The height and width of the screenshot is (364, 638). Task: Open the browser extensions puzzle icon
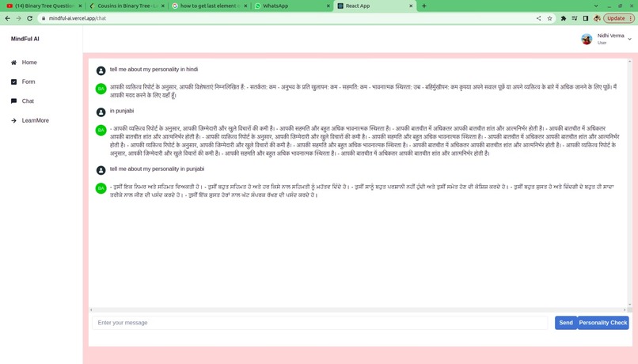pyautogui.click(x=564, y=18)
